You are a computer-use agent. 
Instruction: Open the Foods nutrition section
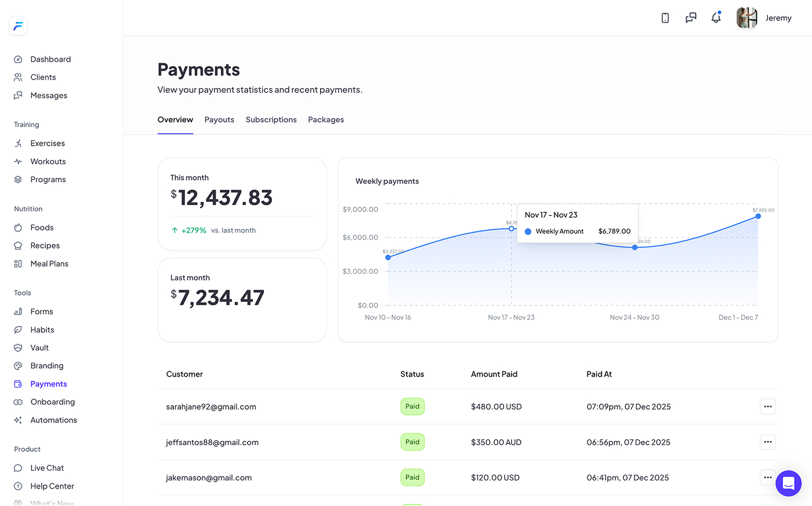click(41, 227)
